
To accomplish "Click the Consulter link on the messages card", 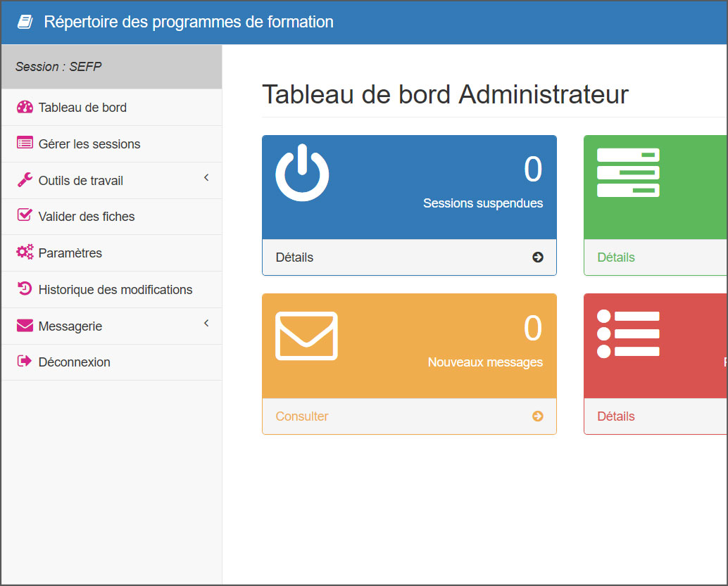I will point(302,416).
